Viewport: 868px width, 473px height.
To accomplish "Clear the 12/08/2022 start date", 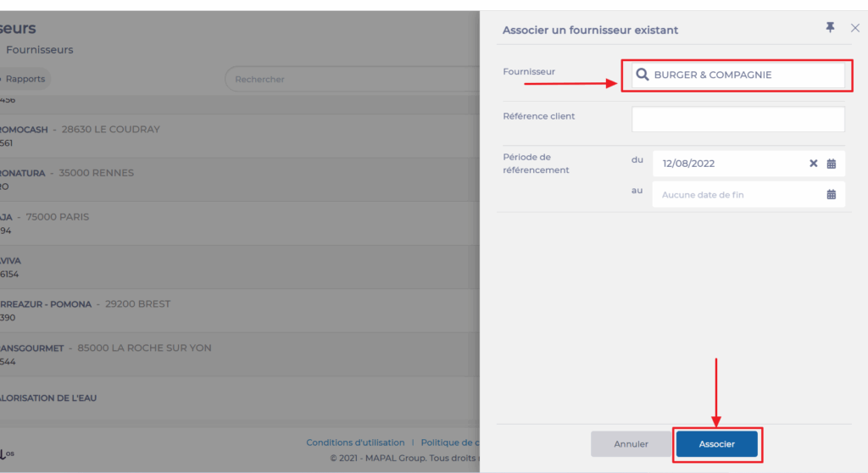I will pos(813,164).
